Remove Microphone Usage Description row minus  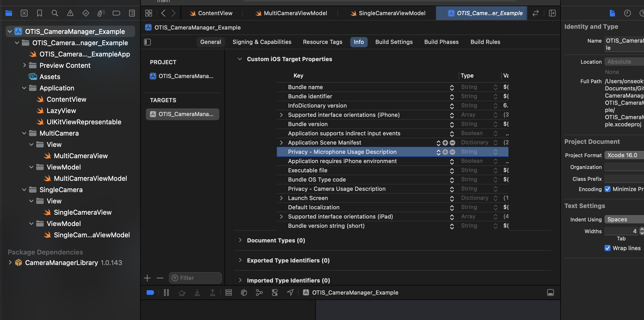tap(452, 152)
